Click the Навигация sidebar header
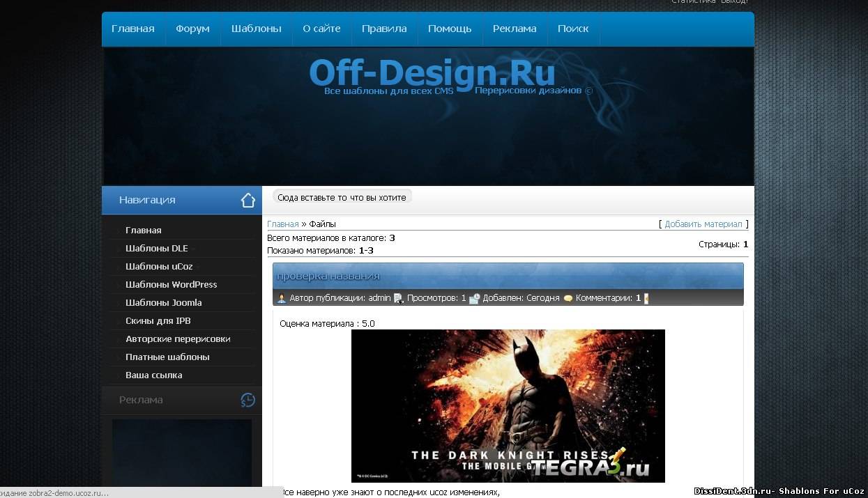 (x=182, y=200)
